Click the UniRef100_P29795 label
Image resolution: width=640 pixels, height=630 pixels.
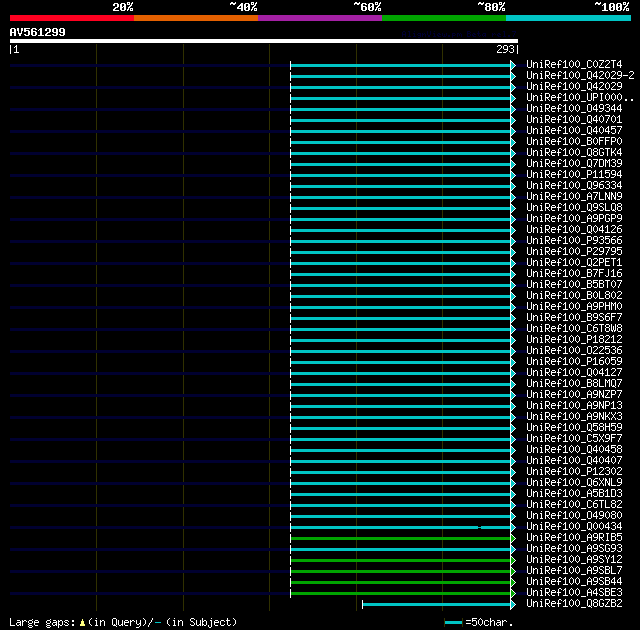(x=574, y=252)
